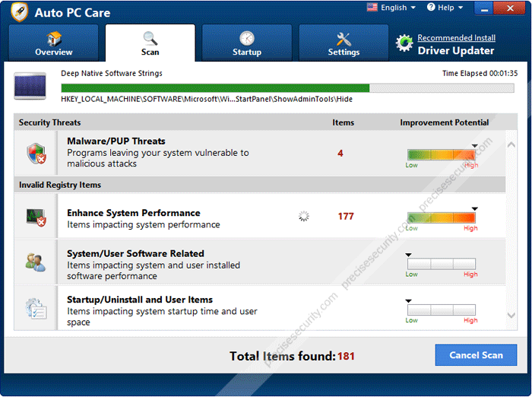Click the Time Elapsed 00:01:35 text
The image size is (532, 397).
click(480, 73)
